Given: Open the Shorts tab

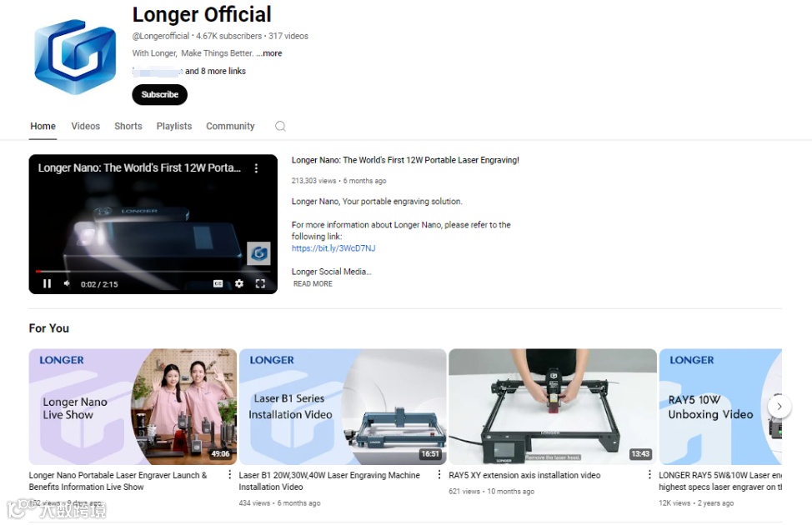Looking at the screenshot, I should (x=128, y=127).
